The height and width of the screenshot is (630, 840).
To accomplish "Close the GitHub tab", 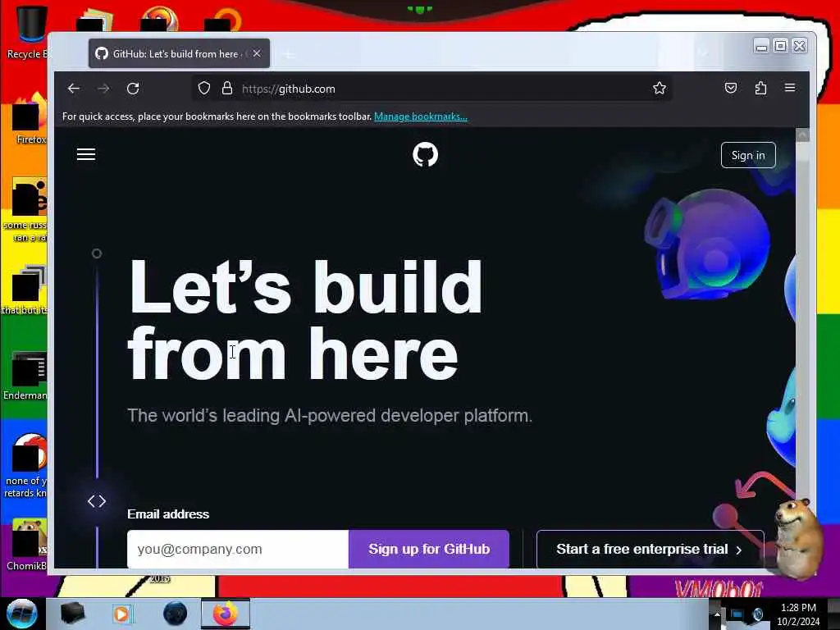I will click(257, 53).
